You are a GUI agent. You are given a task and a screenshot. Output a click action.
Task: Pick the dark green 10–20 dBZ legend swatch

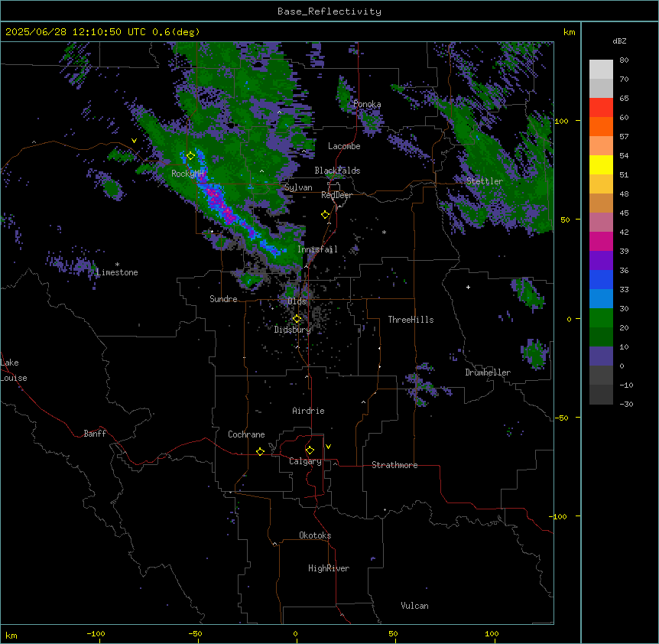[601, 337]
